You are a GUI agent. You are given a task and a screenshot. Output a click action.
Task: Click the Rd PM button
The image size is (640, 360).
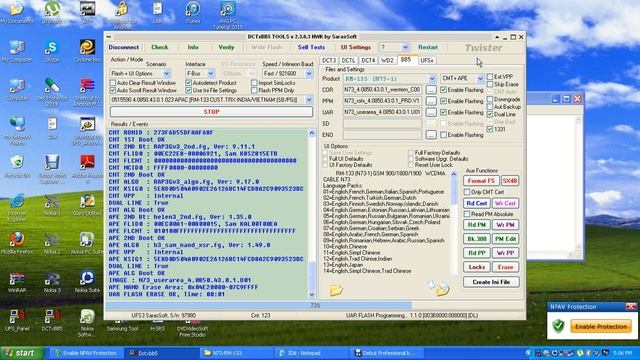click(477, 225)
